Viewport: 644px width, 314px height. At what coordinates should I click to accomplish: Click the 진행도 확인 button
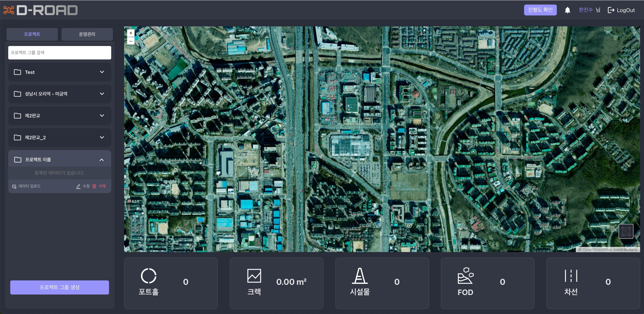pyautogui.click(x=540, y=10)
